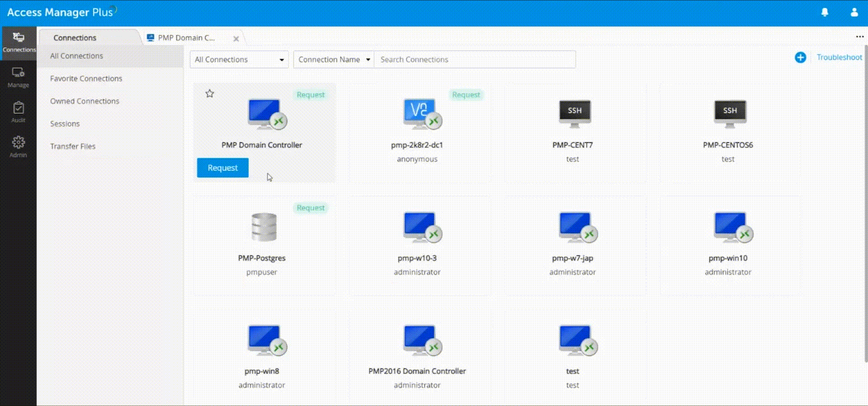Click the PMP-CENTOS6 SSH icon
The height and width of the screenshot is (406, 868).
[x=730, y=113]
